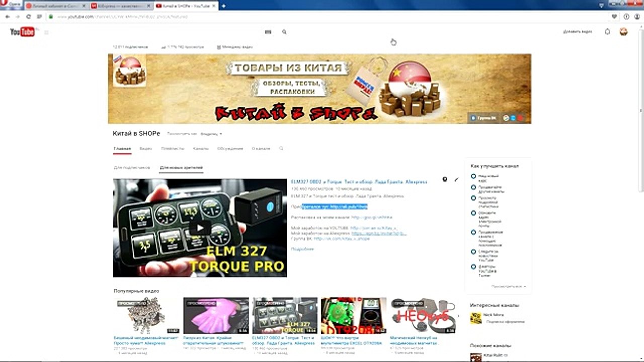Click the "Группа ВК" banner link
Image resolution: width=644 pixels, height=362 pixels.
coord(484,118)
